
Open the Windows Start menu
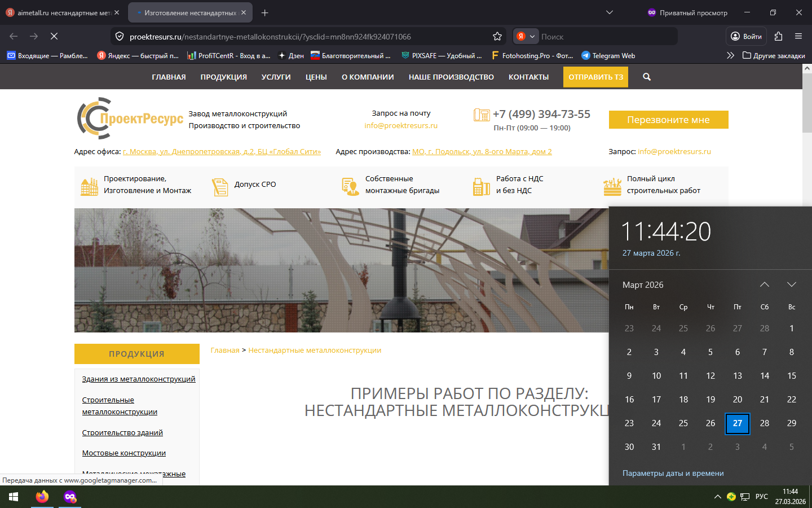(14, 497)
